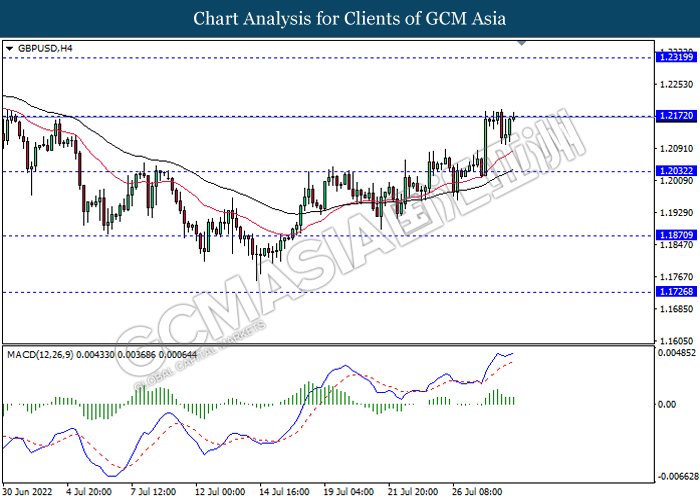Click the 0.004852 MACD axis value

pos(677,353)
